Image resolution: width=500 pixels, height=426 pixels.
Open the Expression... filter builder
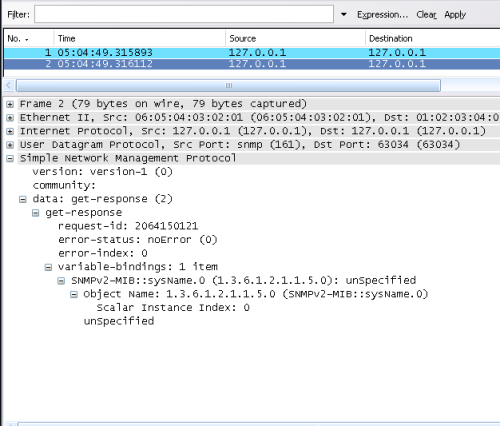coord(382,15)
